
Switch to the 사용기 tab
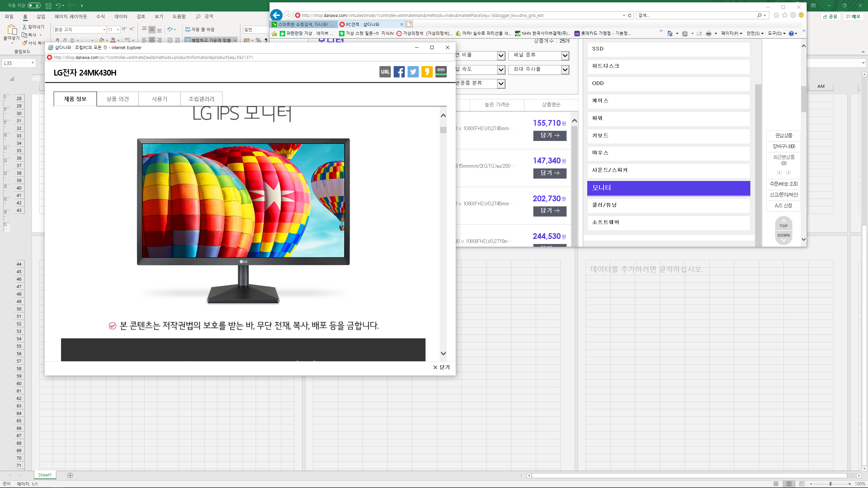[x=159, y=99]
